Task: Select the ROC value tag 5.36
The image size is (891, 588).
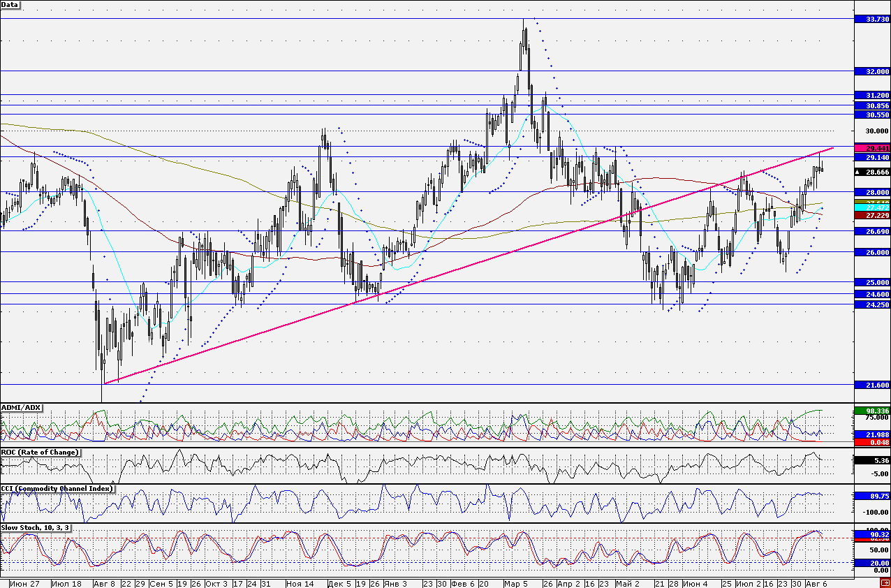Action: [873, 461]
